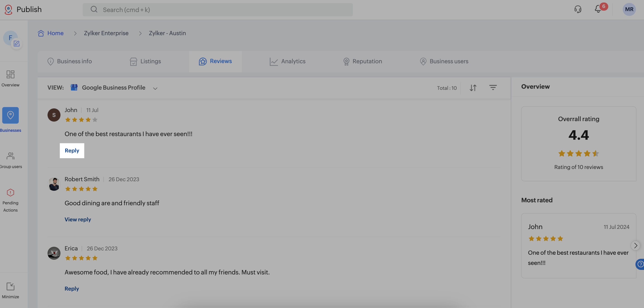The height and width of the screenshot is (308, 644).
Task: Click the edit icon on profile avatar
Action: pos(17,44)
